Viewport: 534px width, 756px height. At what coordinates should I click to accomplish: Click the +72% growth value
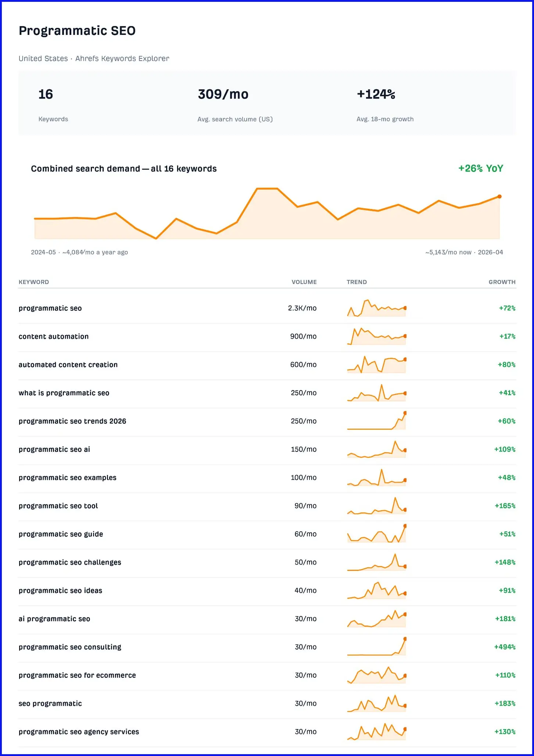[x=507, y=308]
